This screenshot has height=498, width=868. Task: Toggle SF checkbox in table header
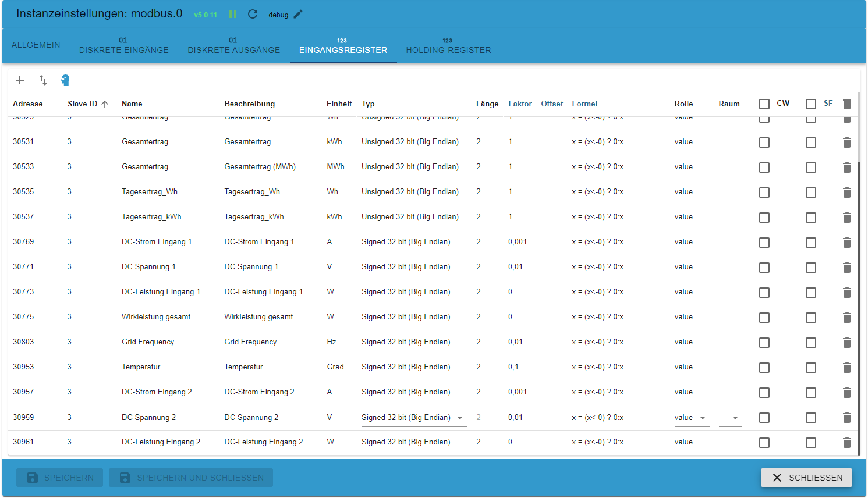coord(811,104)
